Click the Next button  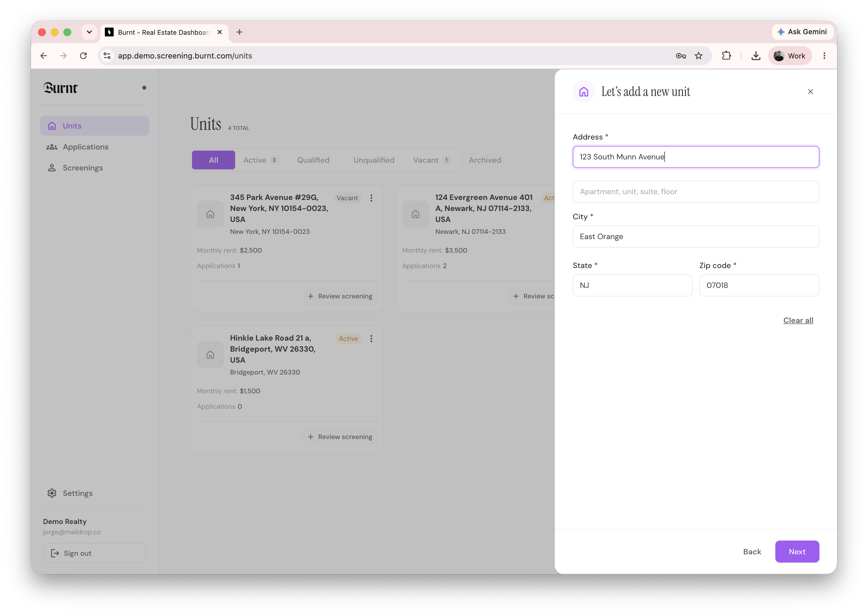[x=797, y=552]
